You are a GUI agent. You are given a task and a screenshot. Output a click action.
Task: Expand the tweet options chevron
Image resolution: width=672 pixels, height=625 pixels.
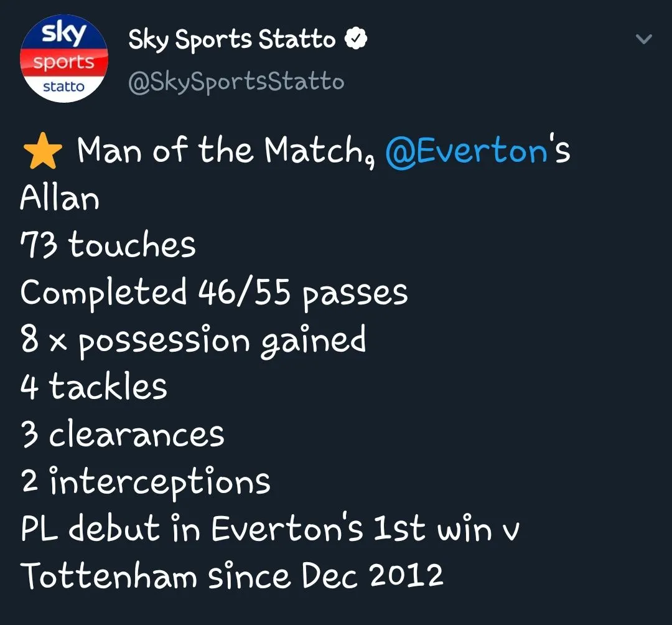[643, 40]
